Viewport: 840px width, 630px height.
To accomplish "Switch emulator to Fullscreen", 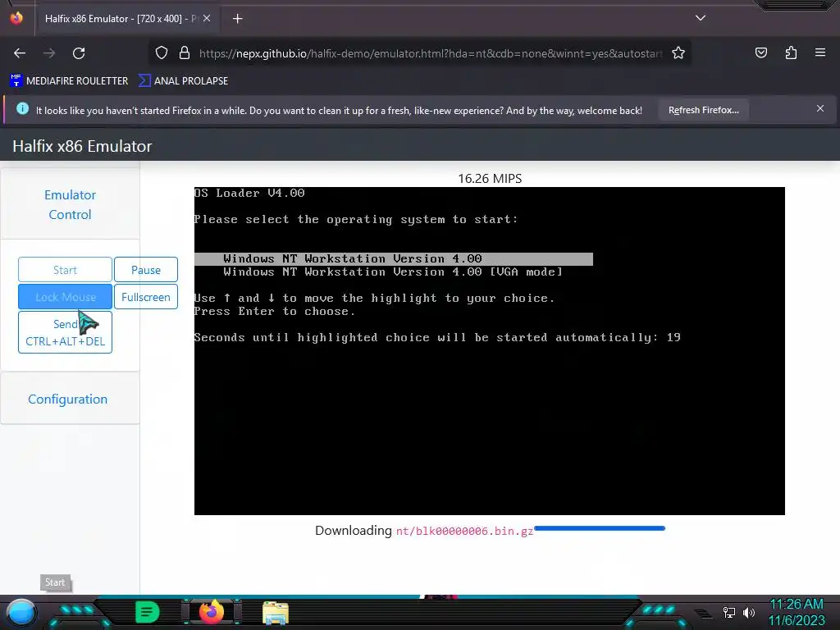I will [x=146, y=297].
